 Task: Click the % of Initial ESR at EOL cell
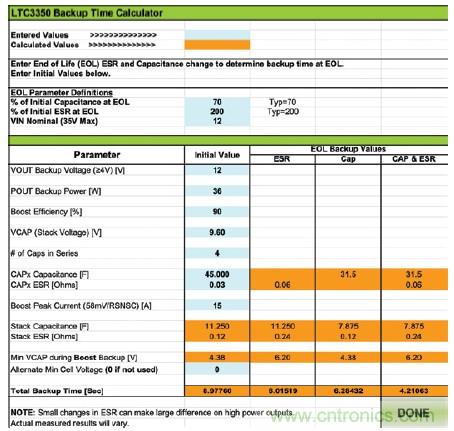(217, 111)
